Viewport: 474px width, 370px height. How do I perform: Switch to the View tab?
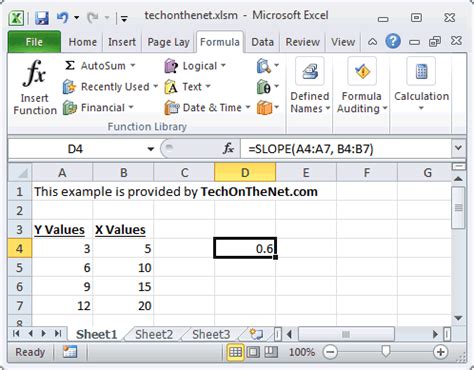click(x=343, y=42)
